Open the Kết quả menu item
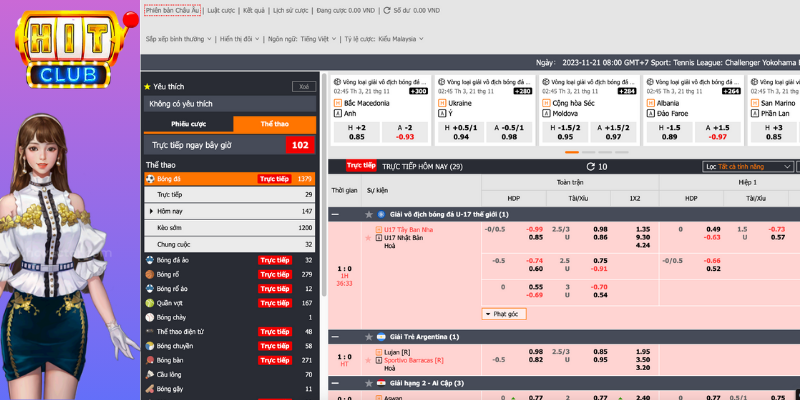800x400 pixels. [x=256, y=9]
